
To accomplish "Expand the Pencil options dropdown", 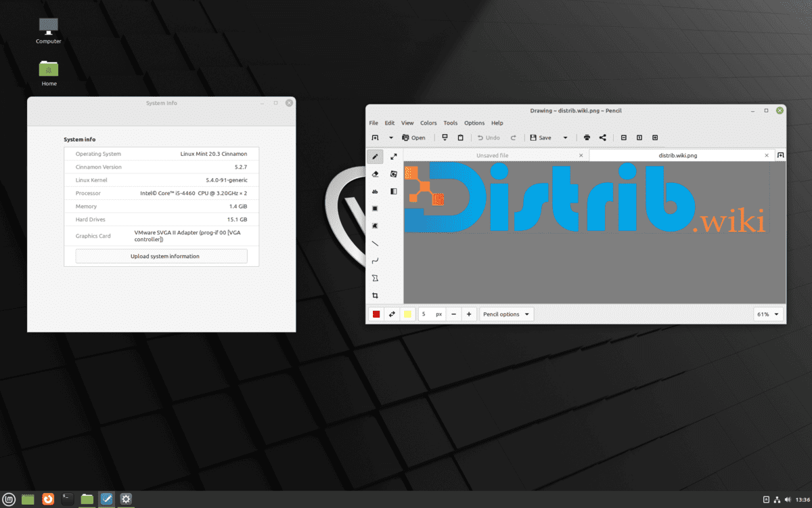I will click(x=507, y=314).
